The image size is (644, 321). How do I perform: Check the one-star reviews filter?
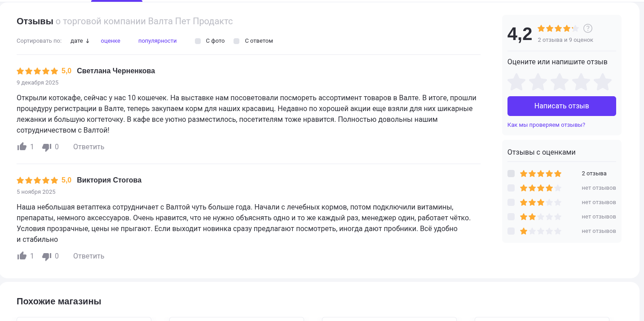511,231
